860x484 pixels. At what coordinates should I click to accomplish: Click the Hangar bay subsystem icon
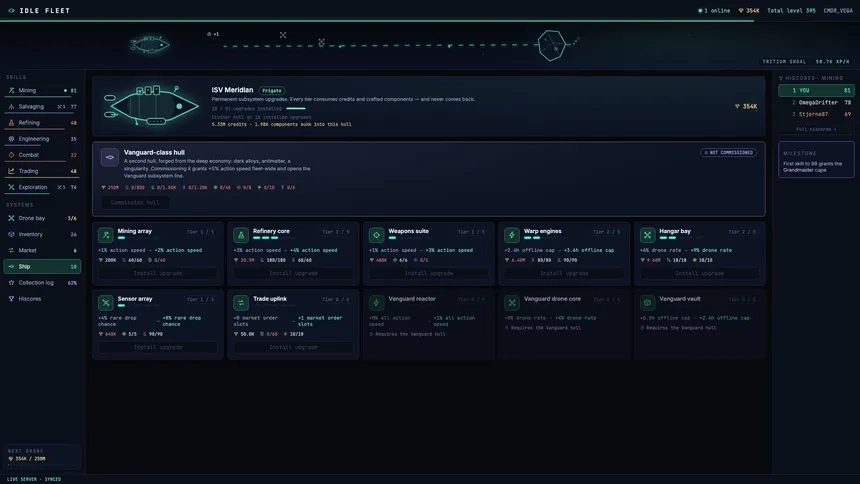[647, 235]
